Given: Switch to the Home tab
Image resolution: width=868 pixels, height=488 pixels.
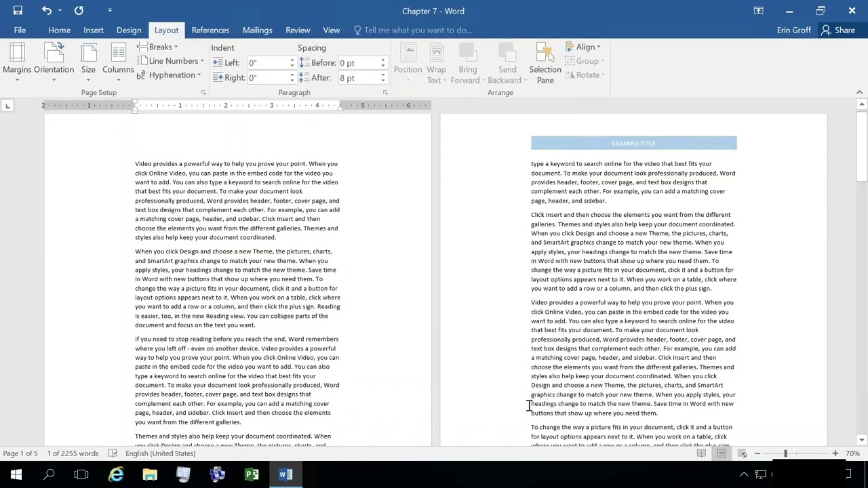Looking at the screenshot, I should tap(59, 30).
